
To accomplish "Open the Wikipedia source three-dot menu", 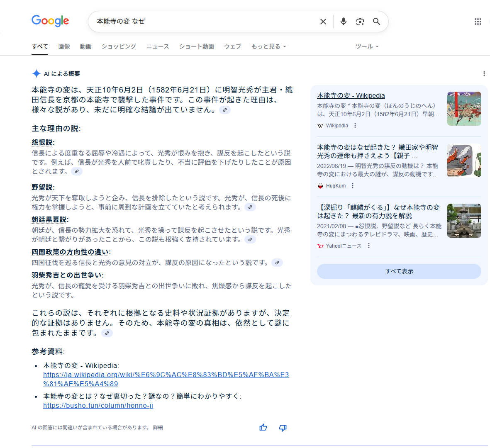I will point(355,125).
